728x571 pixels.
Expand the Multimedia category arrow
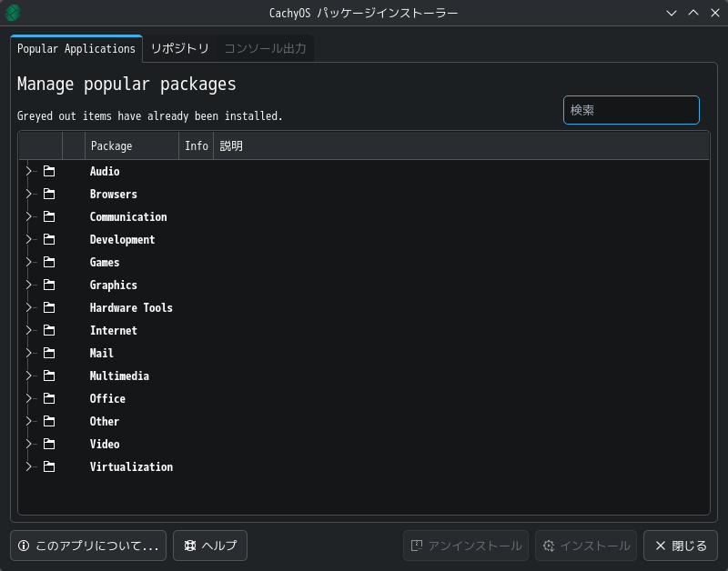(29, 376)
